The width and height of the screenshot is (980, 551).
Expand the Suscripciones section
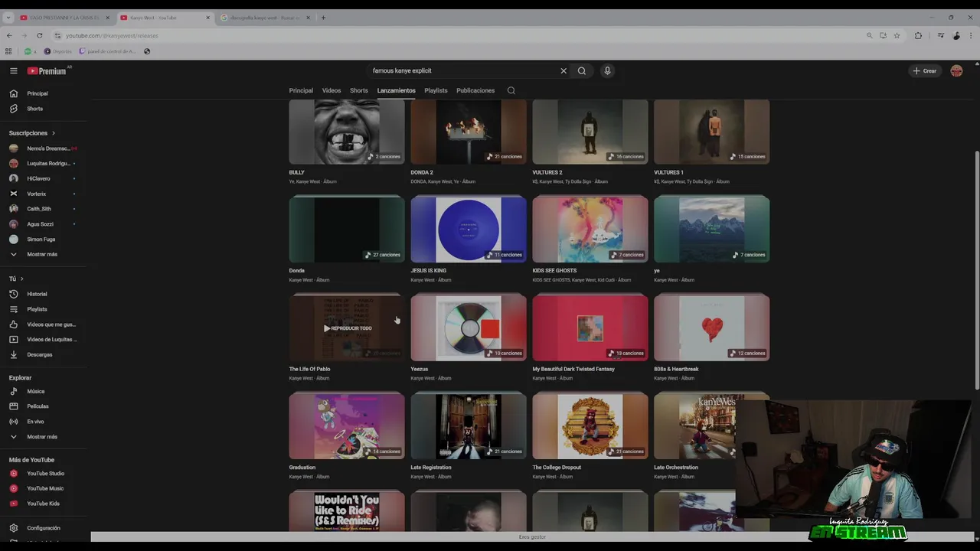click(x=32, y=133)
